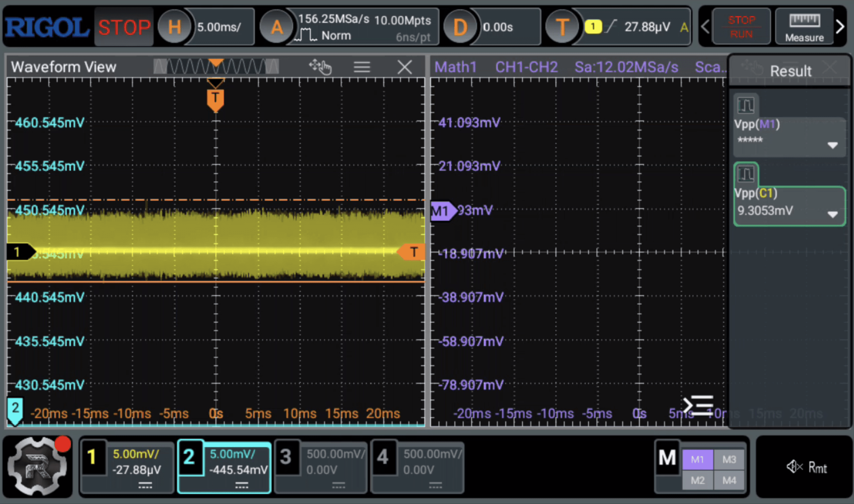Click the horizontal timebase H button

coord(174,27)
